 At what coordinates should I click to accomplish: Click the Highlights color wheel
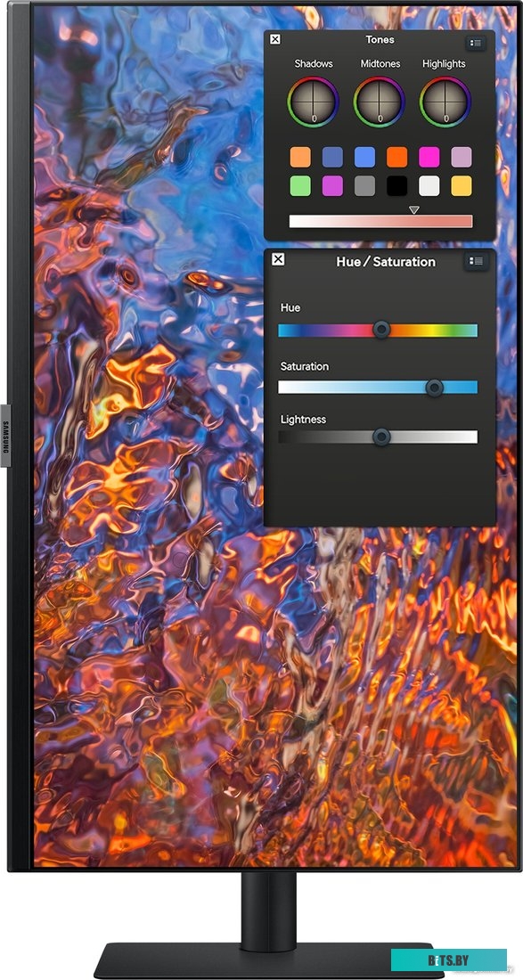tap(445, 102)
